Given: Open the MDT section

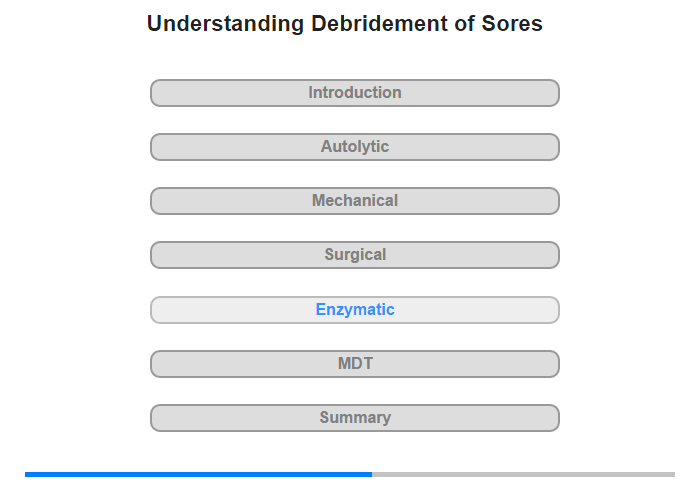Looking at the screenshot, I should (x=355, y=364).
